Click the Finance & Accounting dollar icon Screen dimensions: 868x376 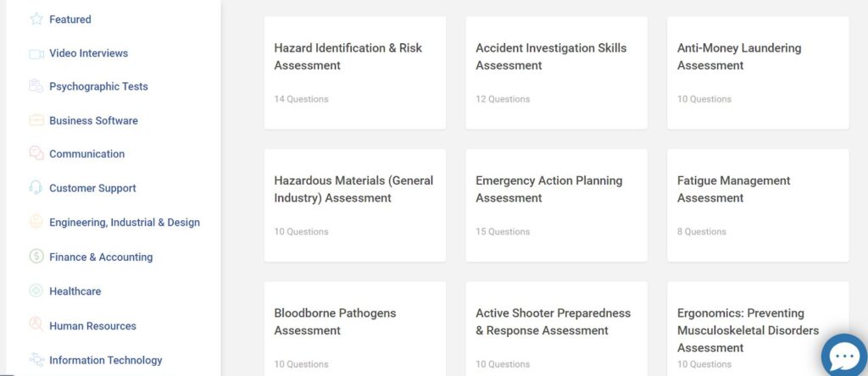[36, 257]
